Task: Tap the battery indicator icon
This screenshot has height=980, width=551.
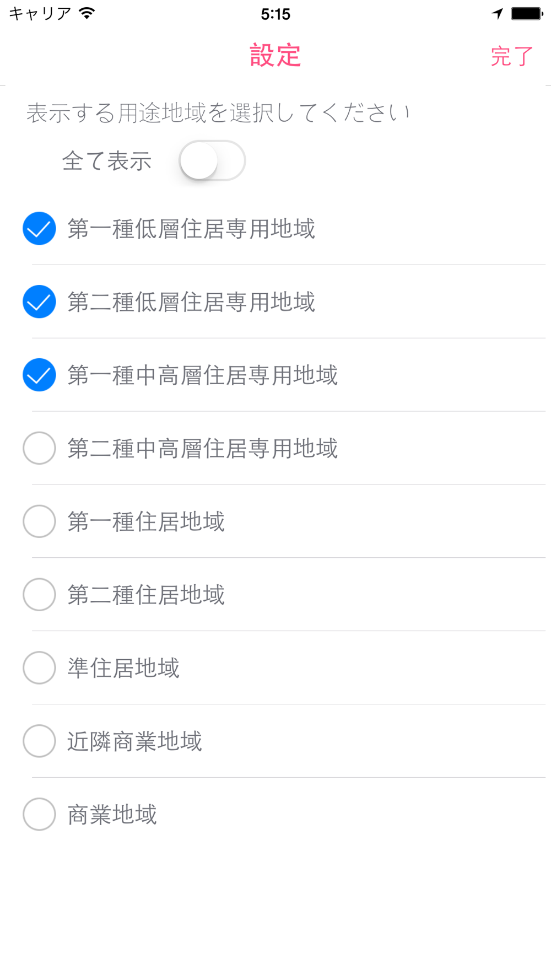Action: (527, 13)
